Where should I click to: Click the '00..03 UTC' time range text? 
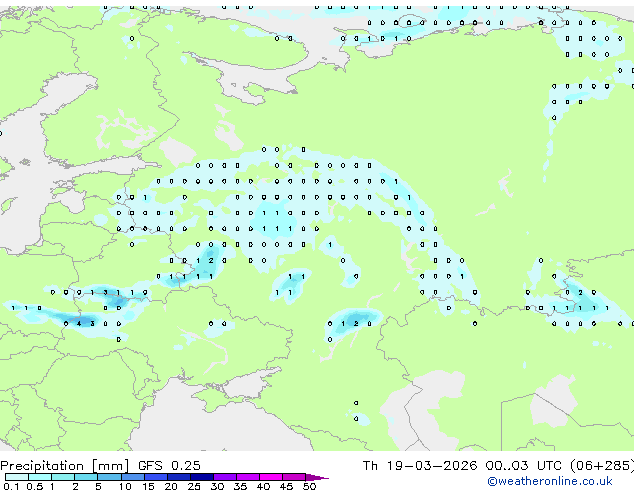click(x=524, y=466)
